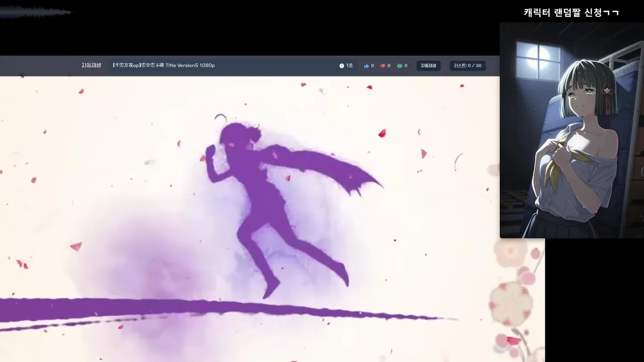Image resolution: width=644 pixels, height=362 pixels.
Task: Click the video title 恋ひ恋ふ縁 Title Version5 1080p
Action: 164,65
